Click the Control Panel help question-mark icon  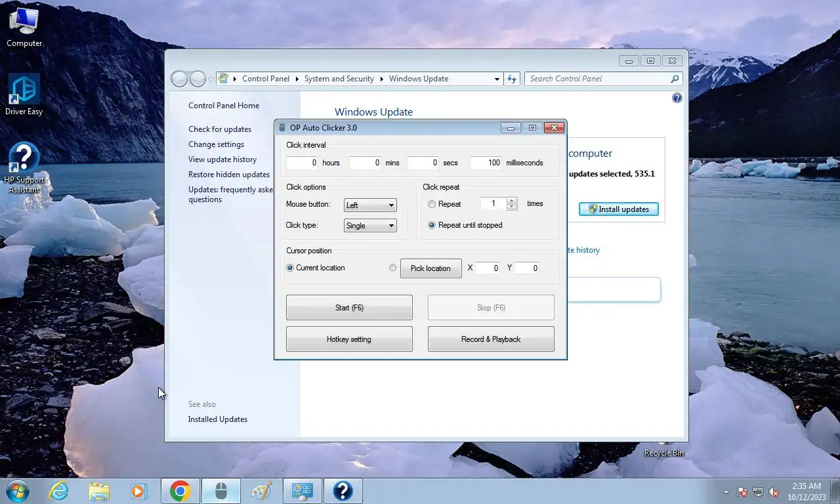coord(677,98)
